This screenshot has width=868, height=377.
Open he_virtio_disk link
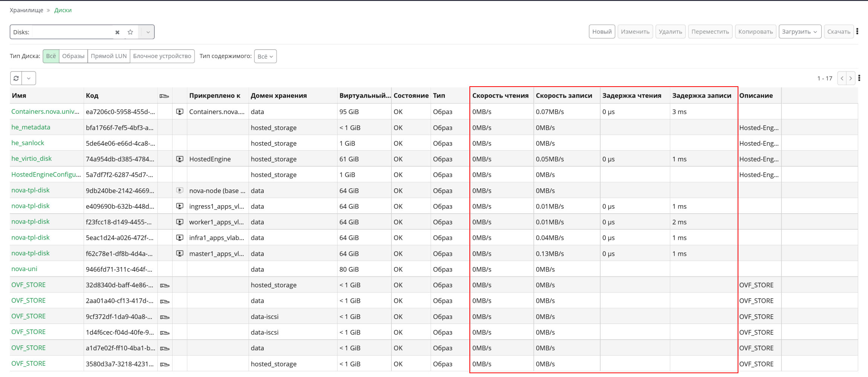pyautogui.click(x=31, y=159)
